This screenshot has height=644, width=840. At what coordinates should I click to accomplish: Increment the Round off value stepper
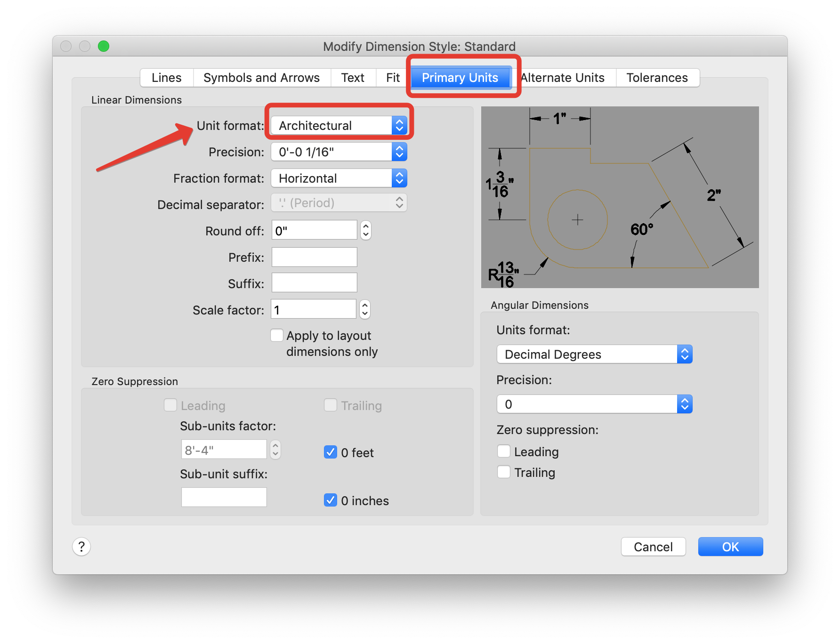[365, 230]
